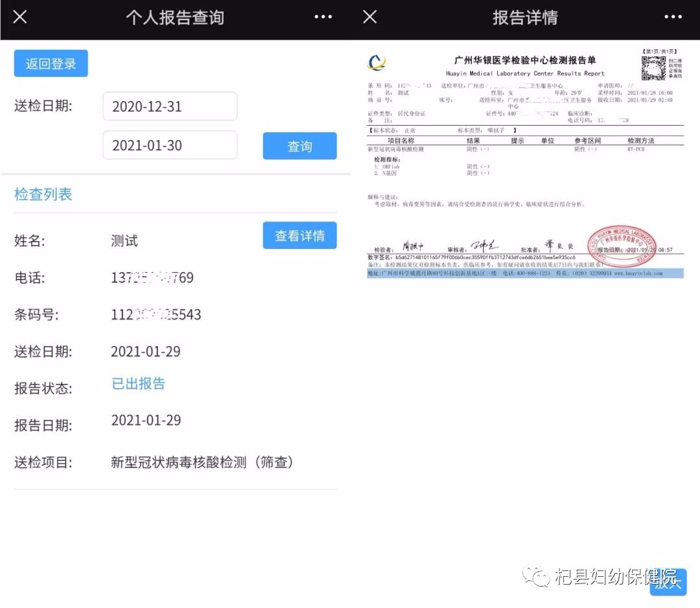The image size is (700, 608).
Task: Tap the 放大 zoom button
Action: [x=669, y=583]
